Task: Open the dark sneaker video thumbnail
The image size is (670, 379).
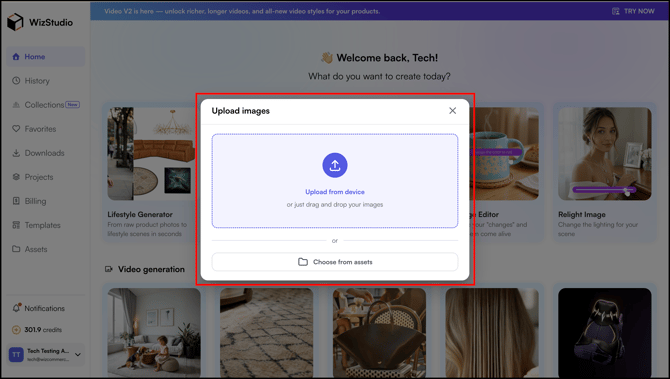Action: pos(605,332)
